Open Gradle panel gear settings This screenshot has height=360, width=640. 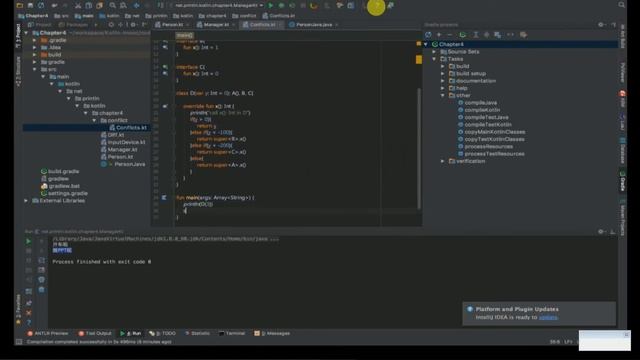click(x=601, y=25)
